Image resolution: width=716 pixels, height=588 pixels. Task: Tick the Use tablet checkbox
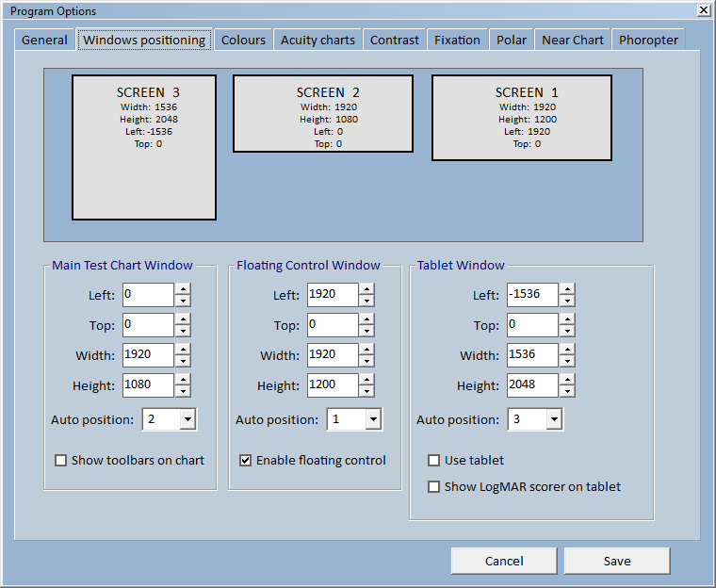(434, 461)
